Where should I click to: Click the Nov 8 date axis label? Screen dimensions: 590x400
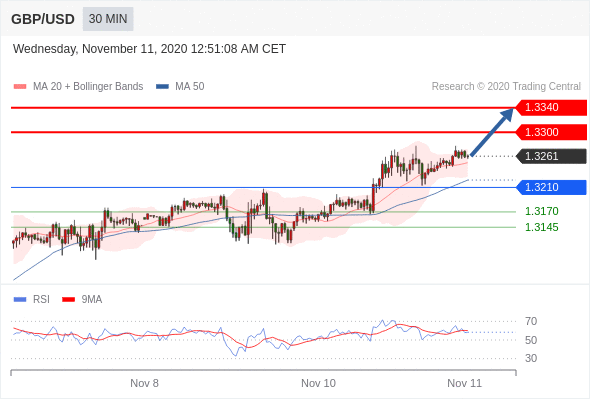click(144, 383)
